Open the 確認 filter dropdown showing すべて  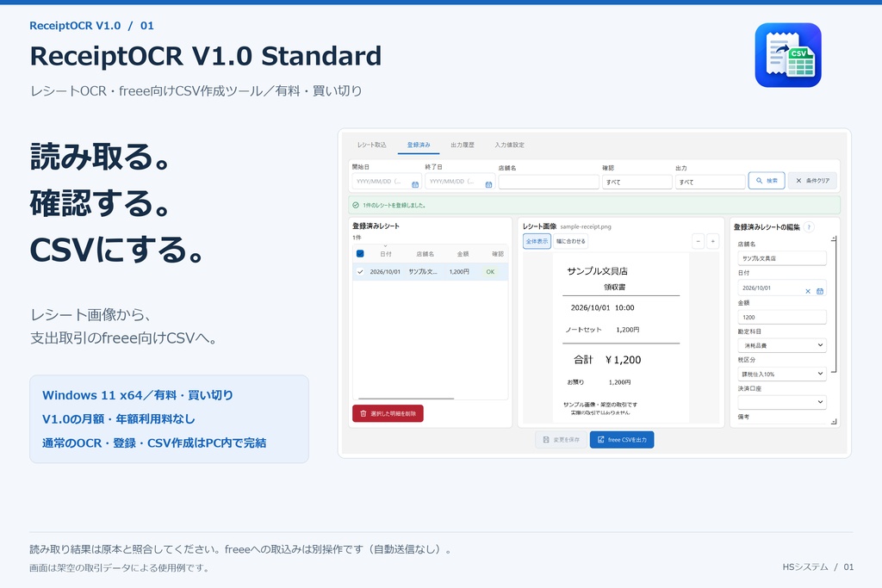pos(637,183)
